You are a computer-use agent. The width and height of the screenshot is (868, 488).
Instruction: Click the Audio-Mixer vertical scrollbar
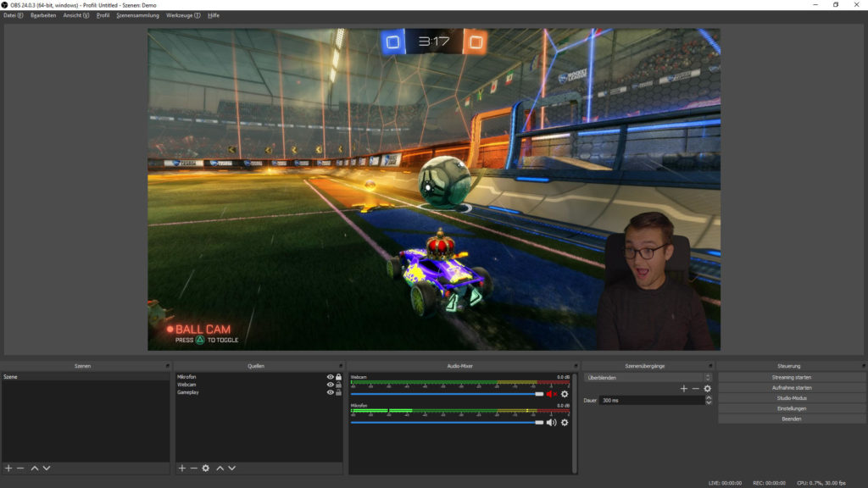576,424
